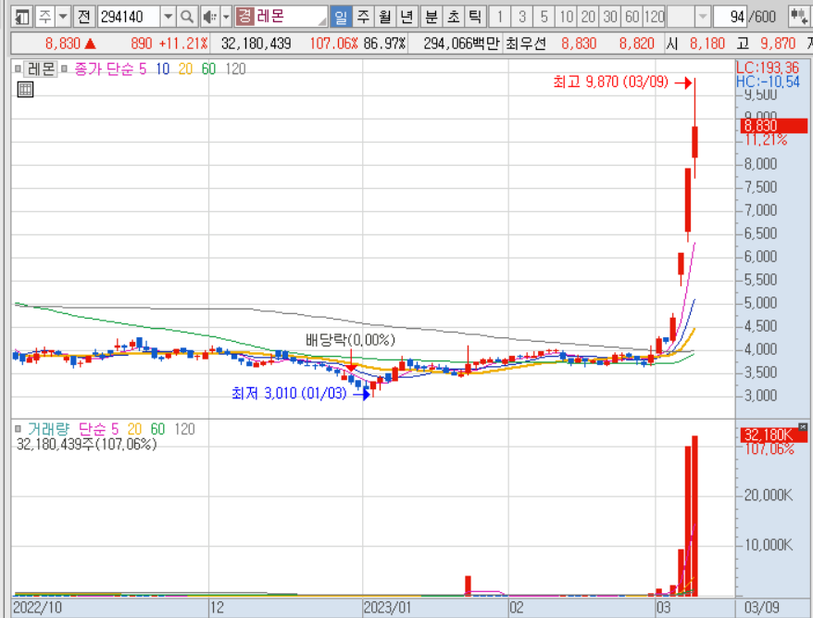813x618 pixels.
Task: Open dropdown arrow beside the speaker icon
Action: [226, 17]
